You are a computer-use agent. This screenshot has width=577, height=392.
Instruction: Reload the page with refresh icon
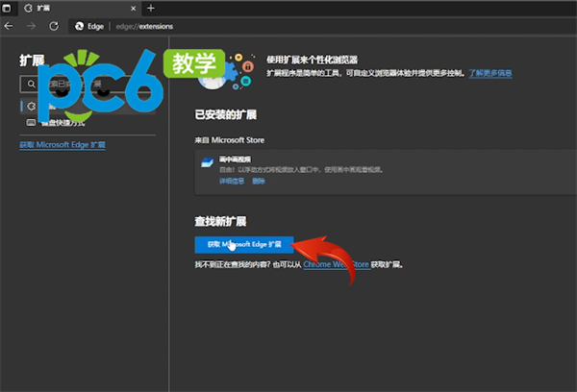pyautogui.click(x=54, y=26)
